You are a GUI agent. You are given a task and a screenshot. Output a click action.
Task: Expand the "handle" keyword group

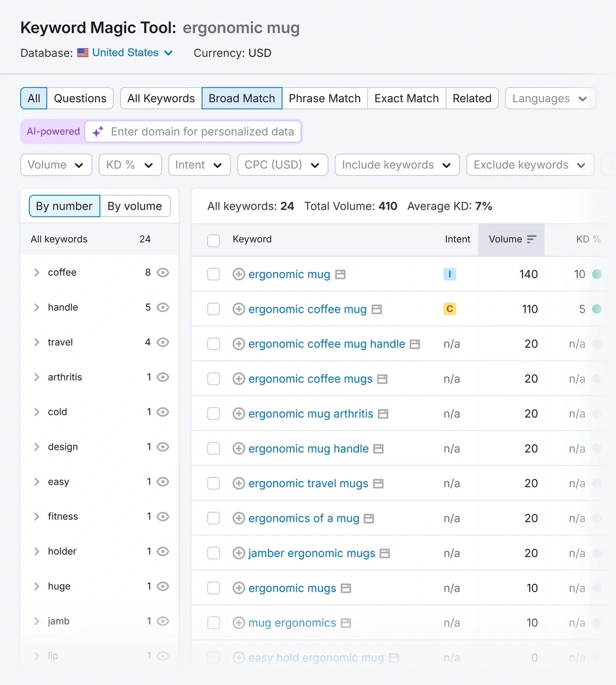(x=36, y=307)
